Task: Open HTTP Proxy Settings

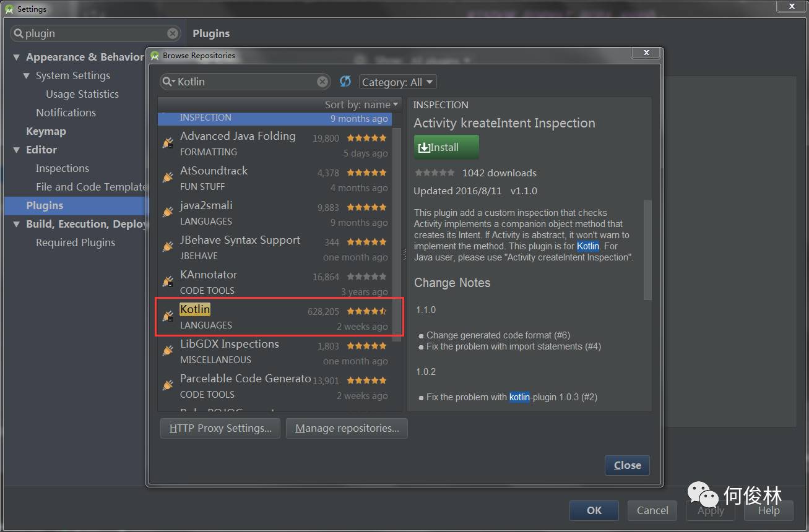Action: click(220, 428)
